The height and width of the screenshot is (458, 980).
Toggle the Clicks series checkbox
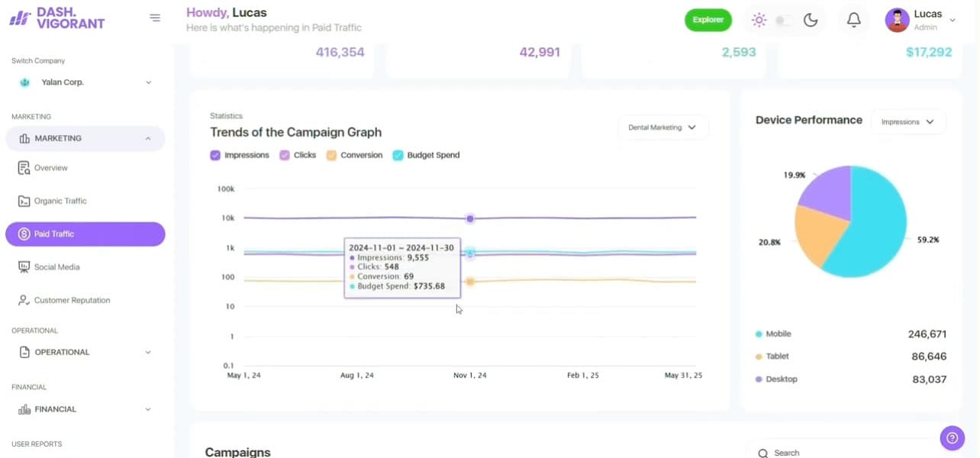[x=285, y=155]
